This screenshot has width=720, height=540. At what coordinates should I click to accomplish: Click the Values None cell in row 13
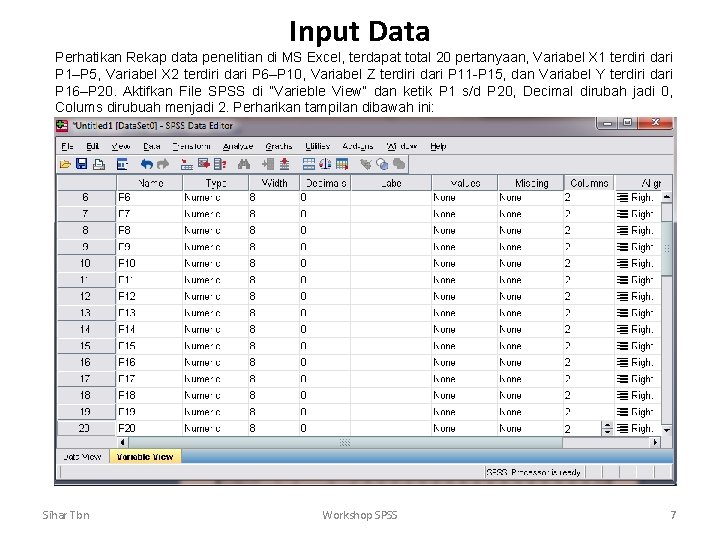[465, 313]
